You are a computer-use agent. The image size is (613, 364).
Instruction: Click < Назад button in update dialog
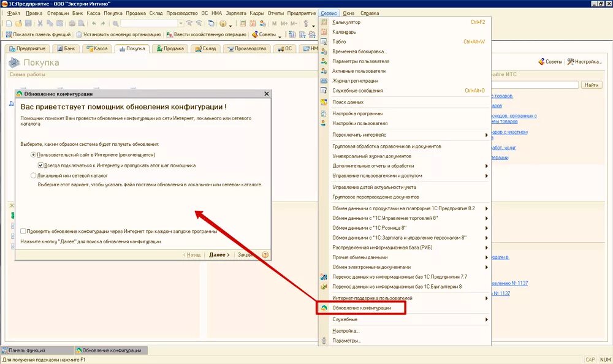192,254
